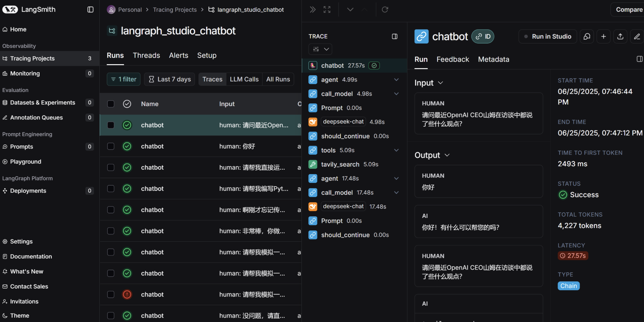Collapse the tools 5.09s trace node
This screenshot has width=644, height=322.
pos(396,150)
